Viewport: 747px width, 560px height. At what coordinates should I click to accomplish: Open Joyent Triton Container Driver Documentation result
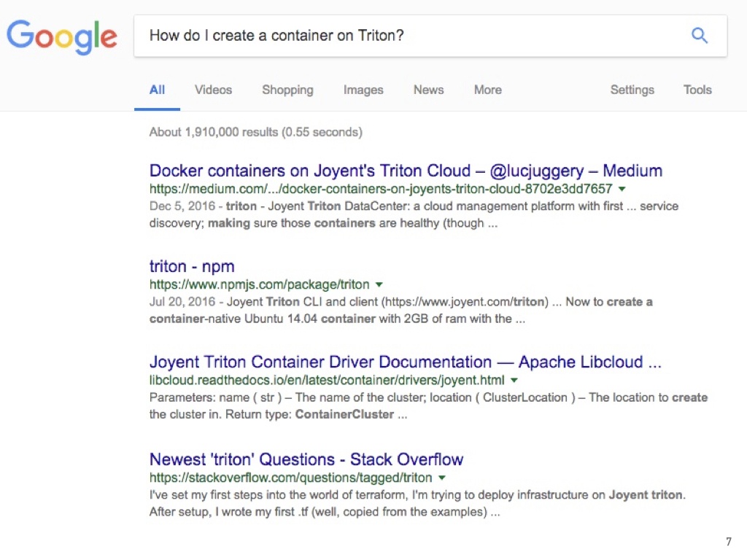pos(406,362)
